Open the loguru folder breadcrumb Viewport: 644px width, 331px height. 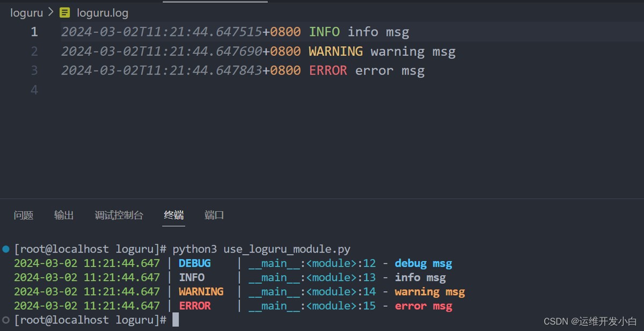pos(26,12)
